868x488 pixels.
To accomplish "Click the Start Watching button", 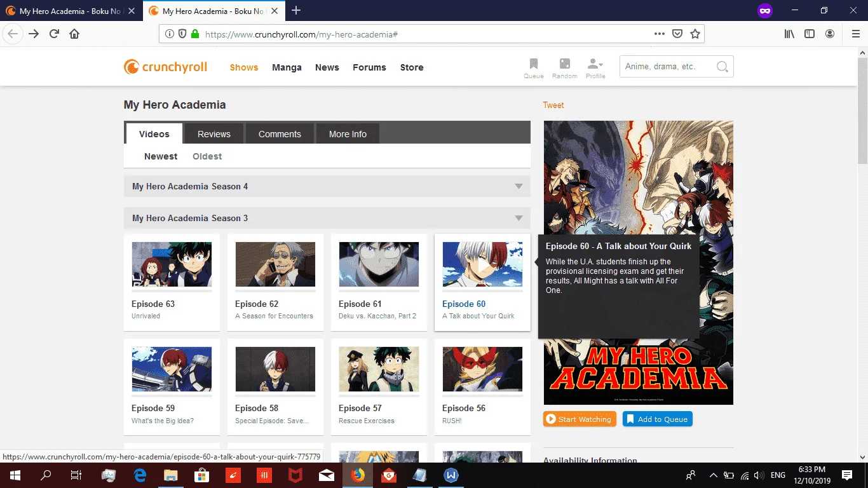I will 580,419.
